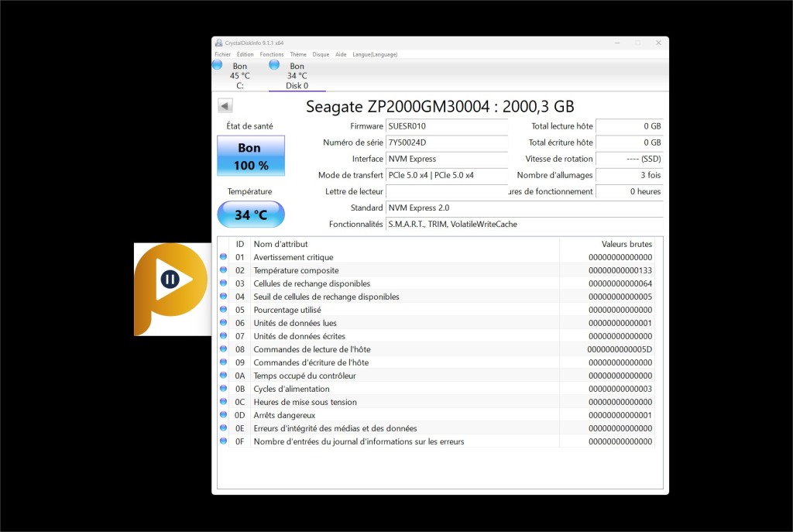Open the Fonctions menu
The width and height of the screenshot is (793, 532).
pos(272,55)
